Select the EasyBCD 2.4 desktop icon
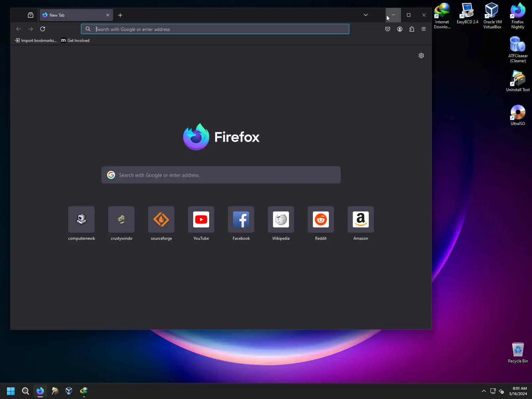The image size is (532, 399). 467,14
